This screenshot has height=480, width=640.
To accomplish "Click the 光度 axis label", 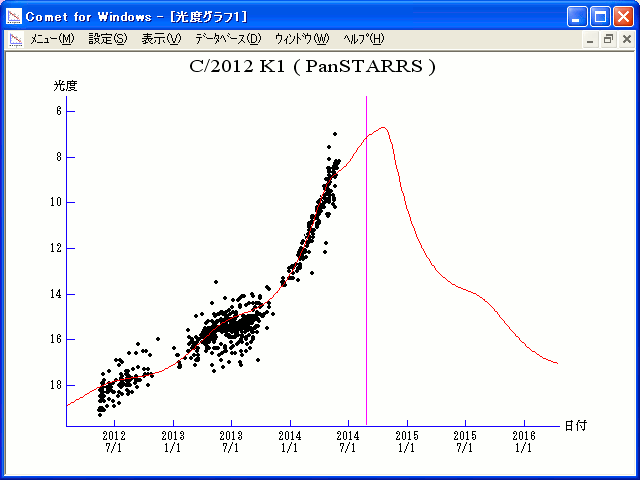I will click(65, 86).
